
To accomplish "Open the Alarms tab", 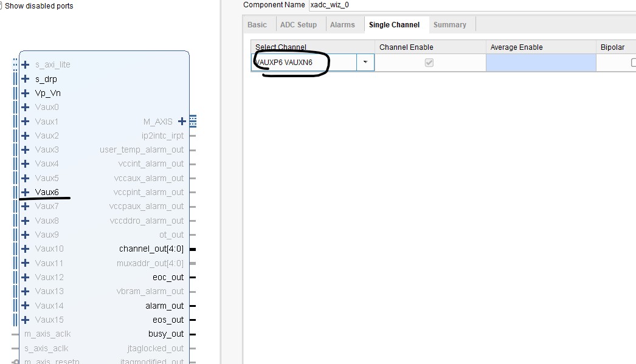I will coord(342,25).
